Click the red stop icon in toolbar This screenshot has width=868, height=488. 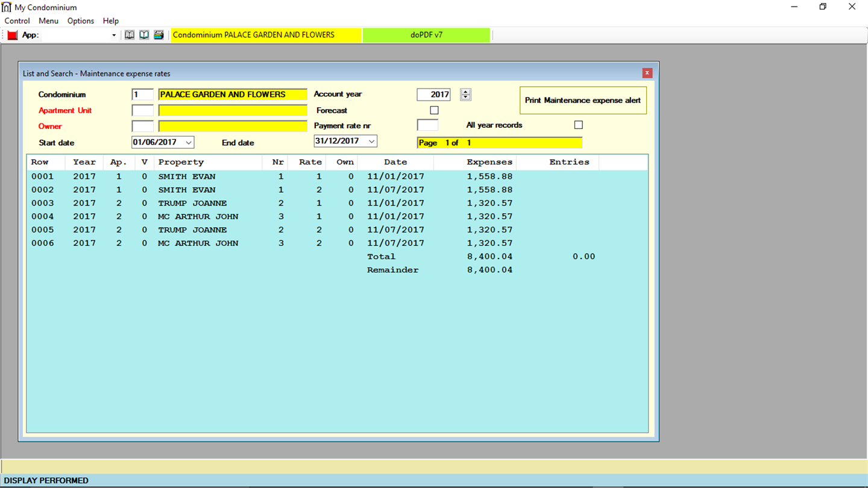point(13,35)
